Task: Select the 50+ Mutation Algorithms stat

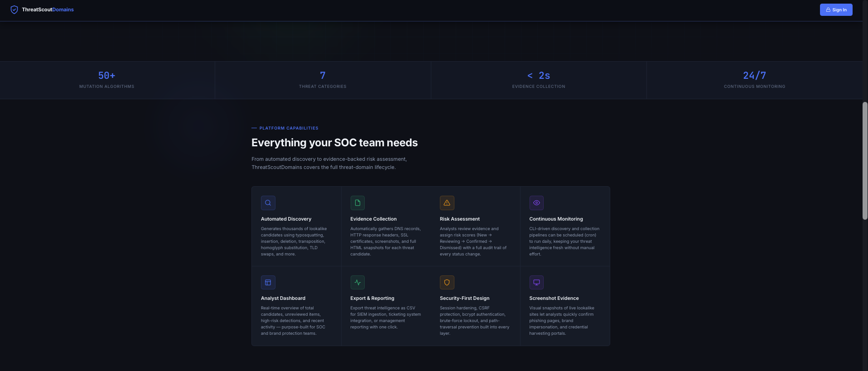Action: point(107,80)
